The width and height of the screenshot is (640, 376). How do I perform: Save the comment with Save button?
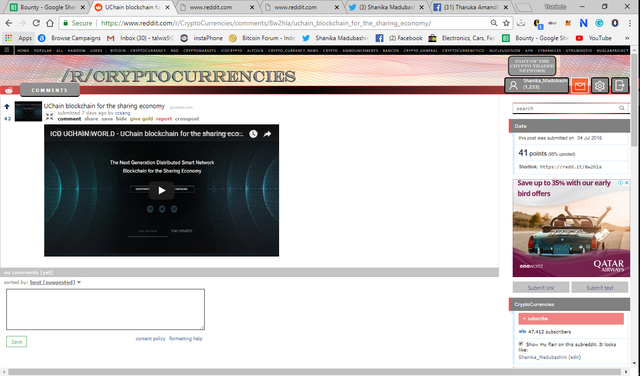[x=16, y=342]
